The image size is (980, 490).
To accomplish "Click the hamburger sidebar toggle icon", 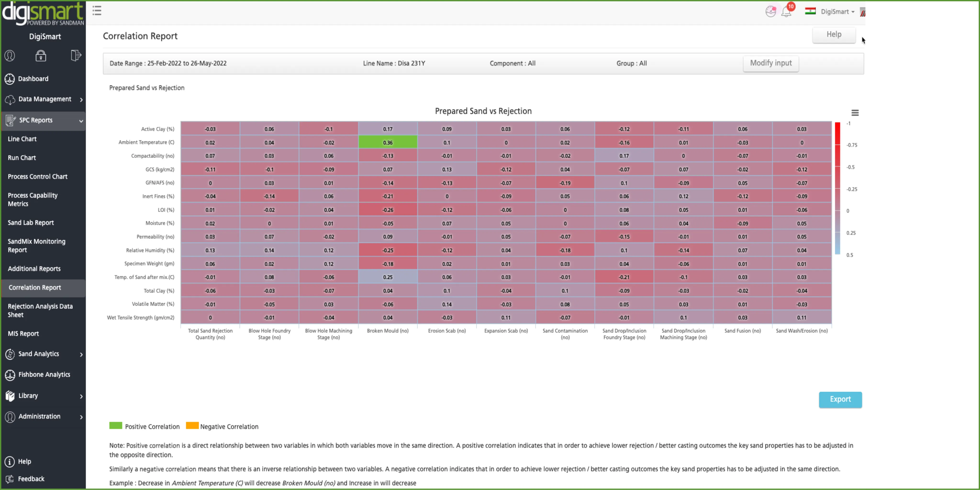I will point(97,11).
